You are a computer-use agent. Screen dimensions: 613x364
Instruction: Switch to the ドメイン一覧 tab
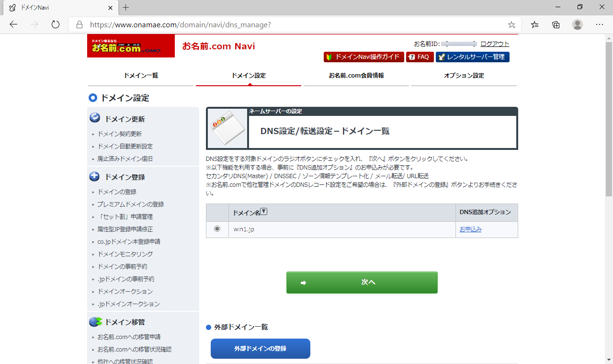pos(141,76)
